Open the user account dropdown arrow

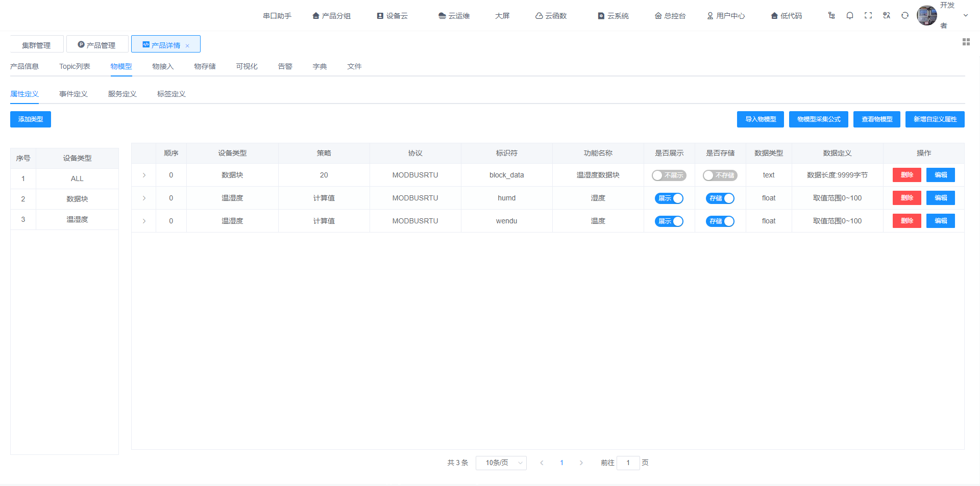(966, 15)
